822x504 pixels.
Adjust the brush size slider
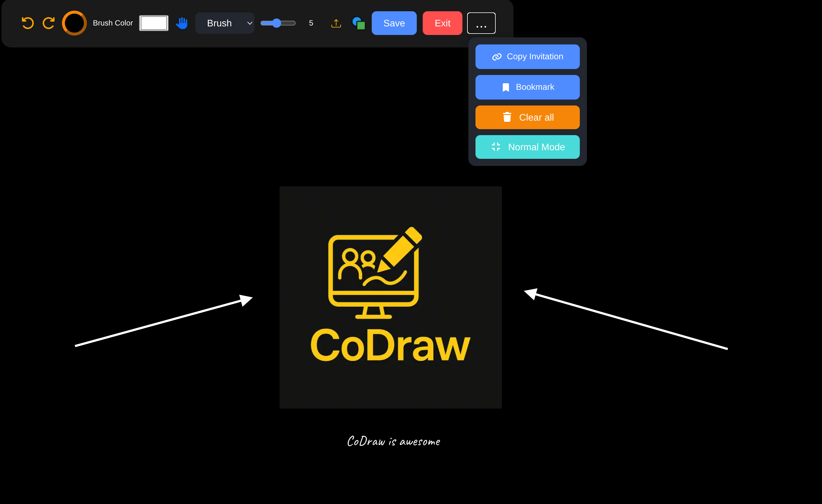pyautogui.click(x=278, y=23)
